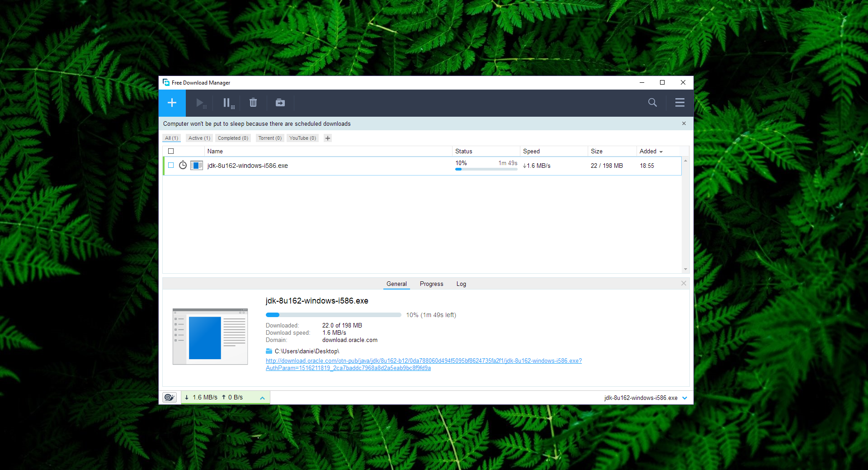Image resolution: width=868 pixels, height=470 pixels.
Task: Pause all downloads with pause icon
Action: click(228, 103)
